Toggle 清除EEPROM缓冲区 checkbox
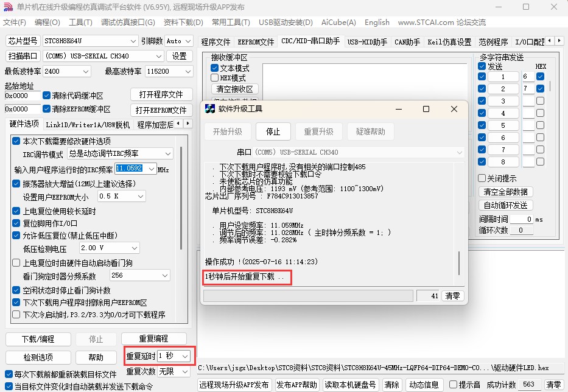 pyautogui.click(x=46, y=109)
